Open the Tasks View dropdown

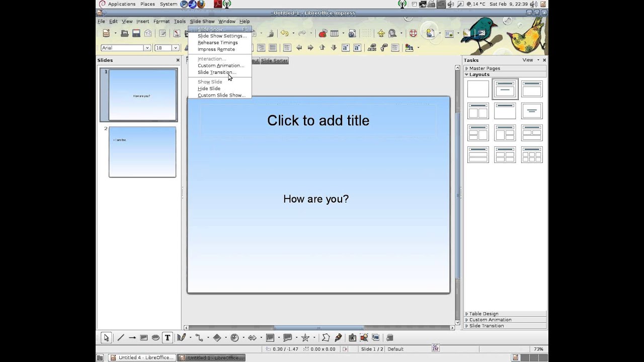(x=531, y=60)
